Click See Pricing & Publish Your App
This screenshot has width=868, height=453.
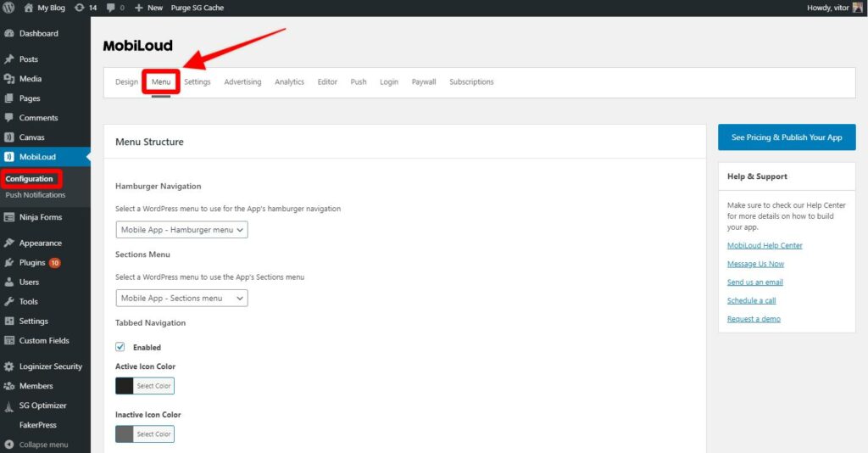coord(787,137)
